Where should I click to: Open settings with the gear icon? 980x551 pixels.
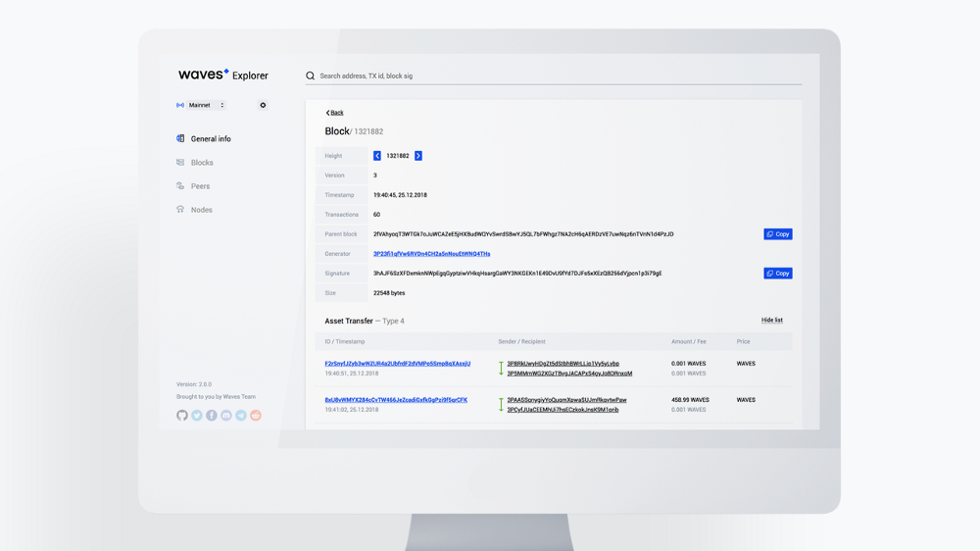[263, 105]
